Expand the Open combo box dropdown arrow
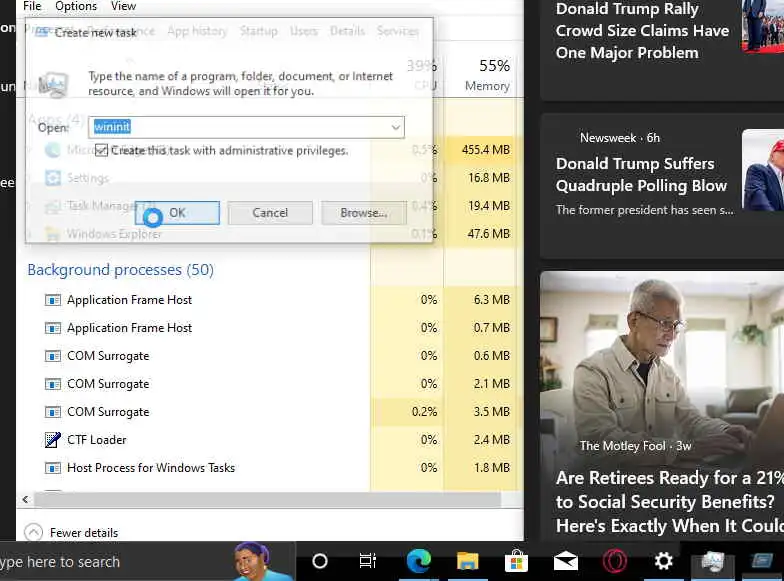This screenshot has width=784, height=581. 396,127
